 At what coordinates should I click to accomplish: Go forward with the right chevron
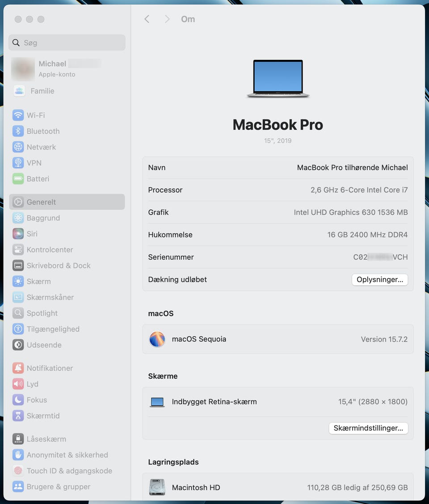(167, 19)
